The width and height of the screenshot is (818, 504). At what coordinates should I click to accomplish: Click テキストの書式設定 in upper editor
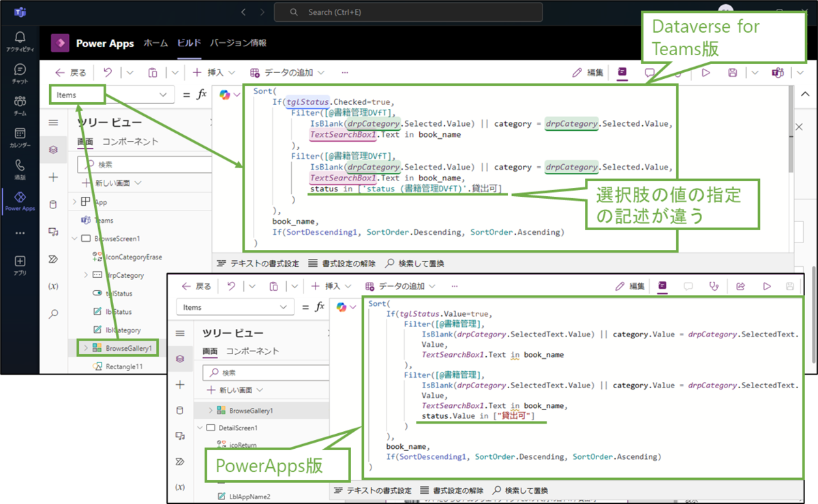coord(258,263)
